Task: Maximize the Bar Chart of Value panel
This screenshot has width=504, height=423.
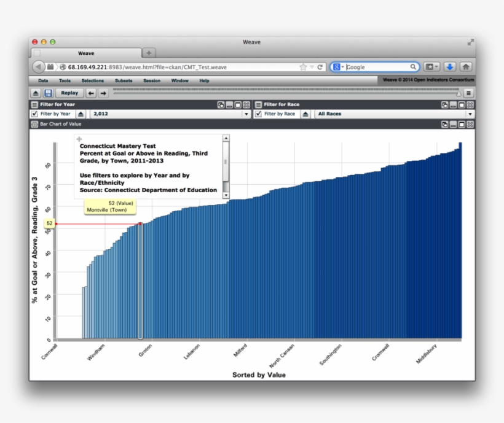Action: (461, 125)
